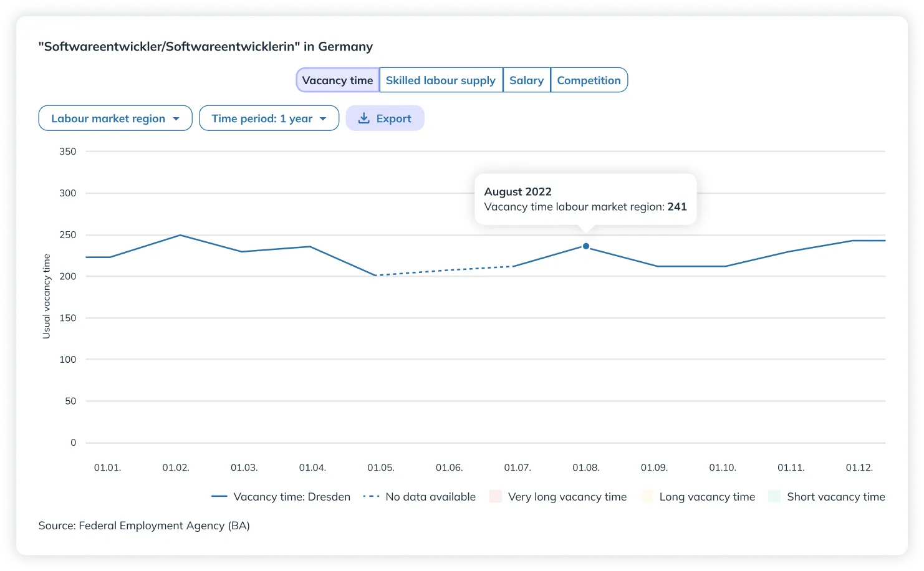Switch to the Skilled labour supply tab
This screenshot has width=924, height=571.
coord(440,80)
